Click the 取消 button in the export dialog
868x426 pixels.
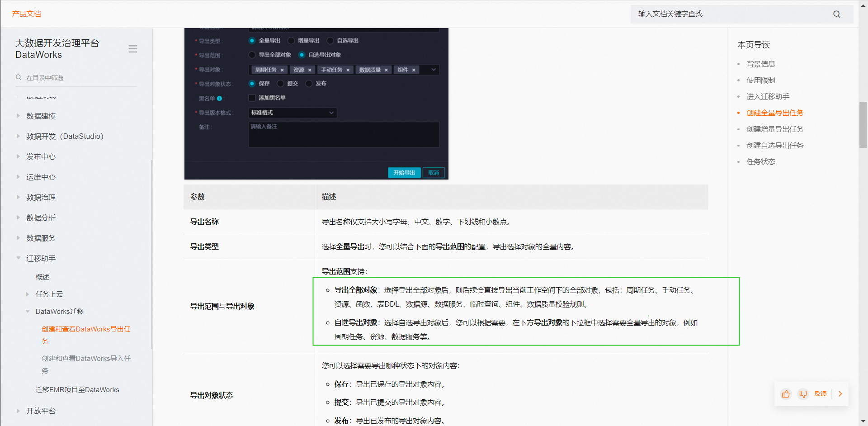434,173
